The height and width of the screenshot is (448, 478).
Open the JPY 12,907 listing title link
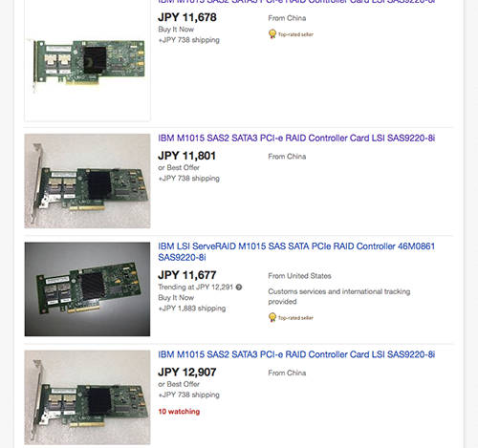click(x=296, y=354)
